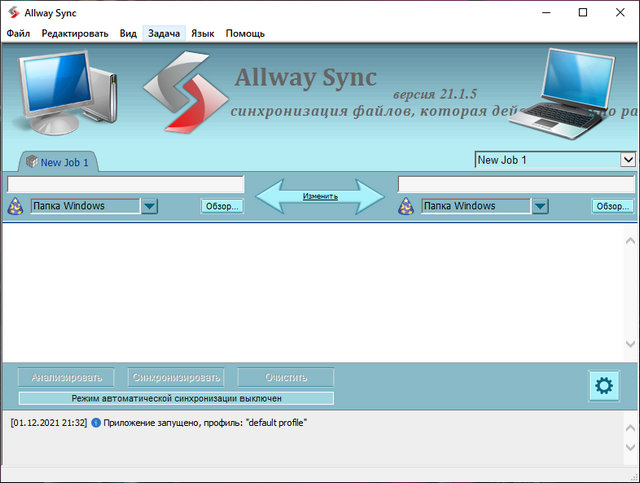Open the New Job 1 combo box arrow

point(628,160)
